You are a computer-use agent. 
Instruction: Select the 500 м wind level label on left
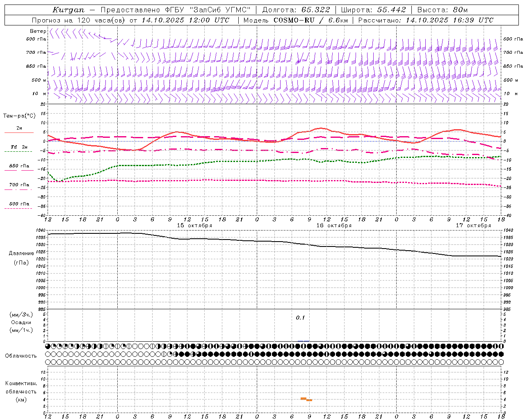(39, 80)
